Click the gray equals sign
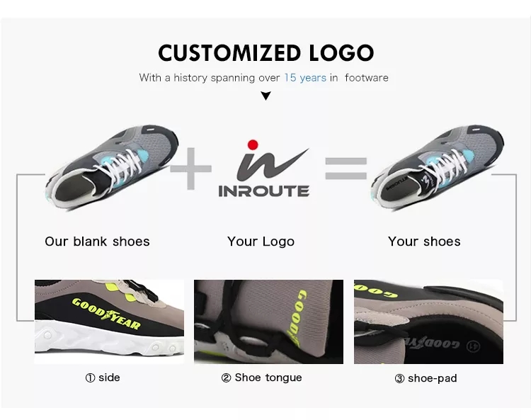This screenshot has height=420, width=531. [x=346, y=169]
